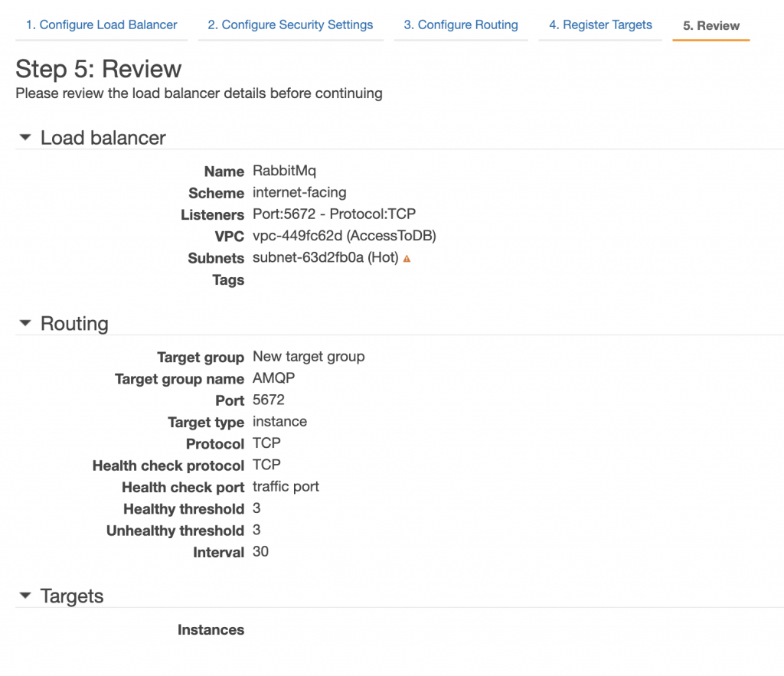Collapse the Load balancer section
This screenshot has width=784, height=676.
pyautogui.click(x=25, y=137)
